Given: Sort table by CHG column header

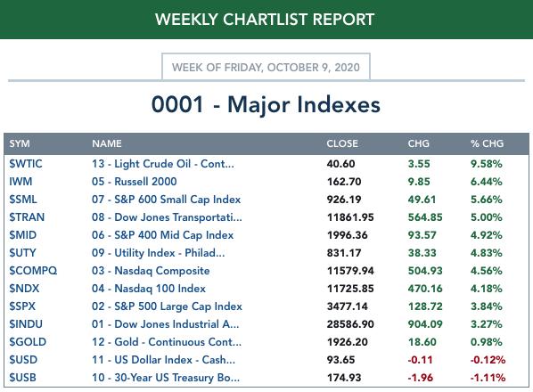Looking at the screenshot, I should point(418,143).
